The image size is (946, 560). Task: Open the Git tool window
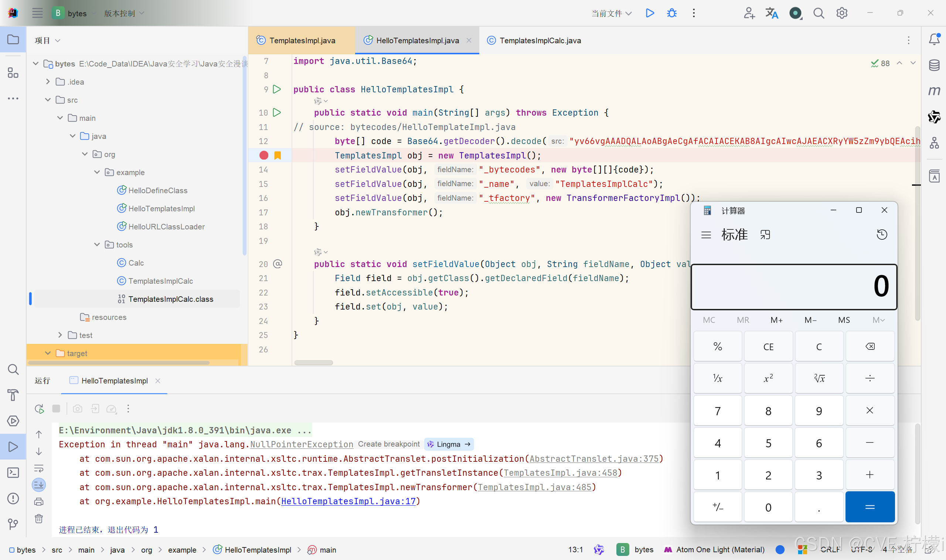[13, 524]
